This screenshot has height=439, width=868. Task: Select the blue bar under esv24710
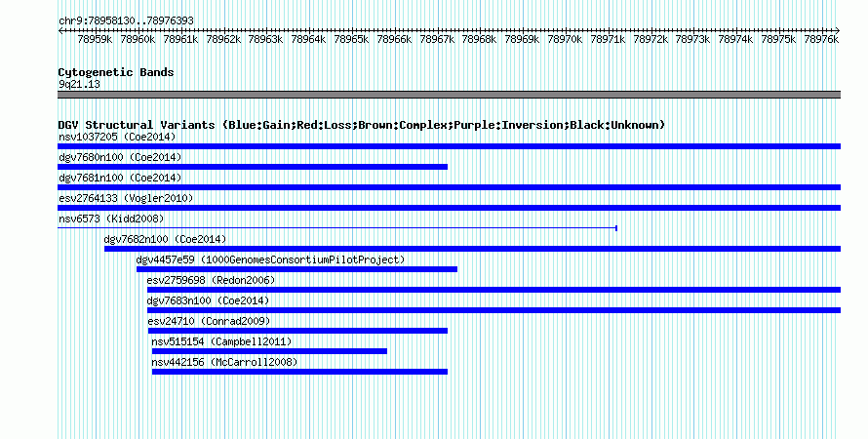(297, 331)
